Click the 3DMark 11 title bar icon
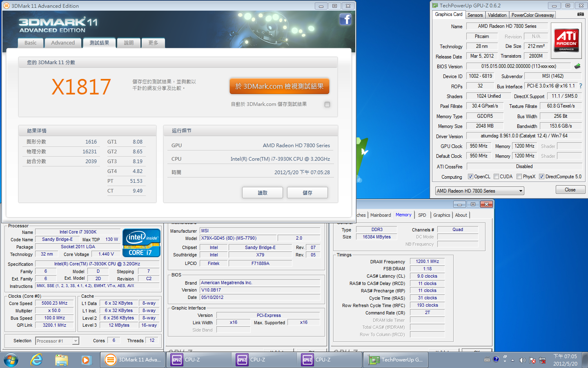The image size is (588, 368). 7,6
